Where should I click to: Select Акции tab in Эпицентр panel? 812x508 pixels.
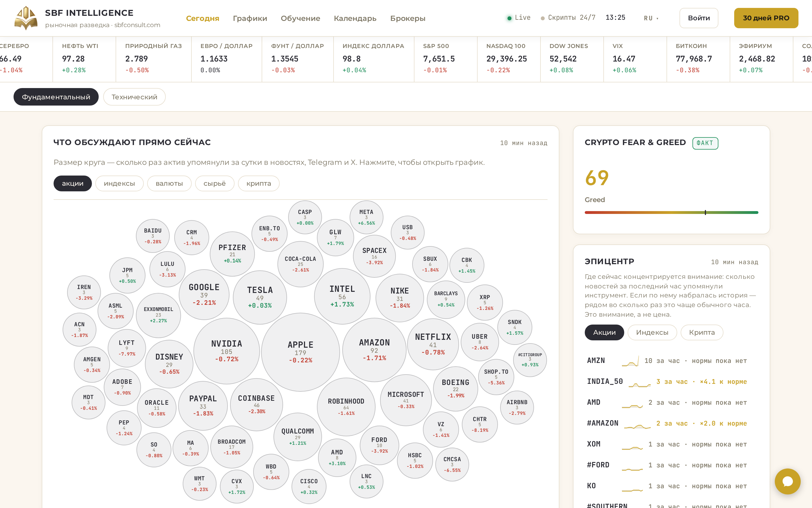(x=604, y=332)
